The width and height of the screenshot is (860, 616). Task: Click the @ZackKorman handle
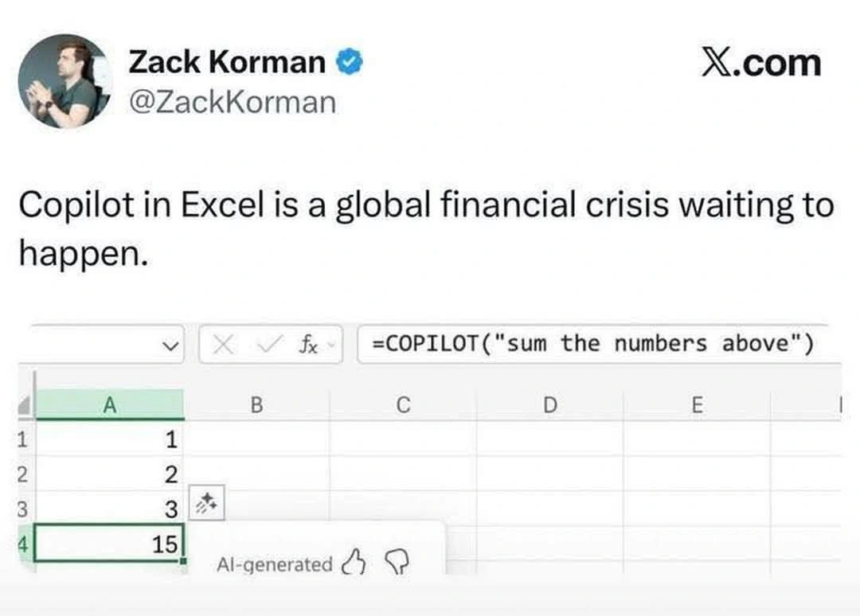pyautogui.click(x=232, y=102)
